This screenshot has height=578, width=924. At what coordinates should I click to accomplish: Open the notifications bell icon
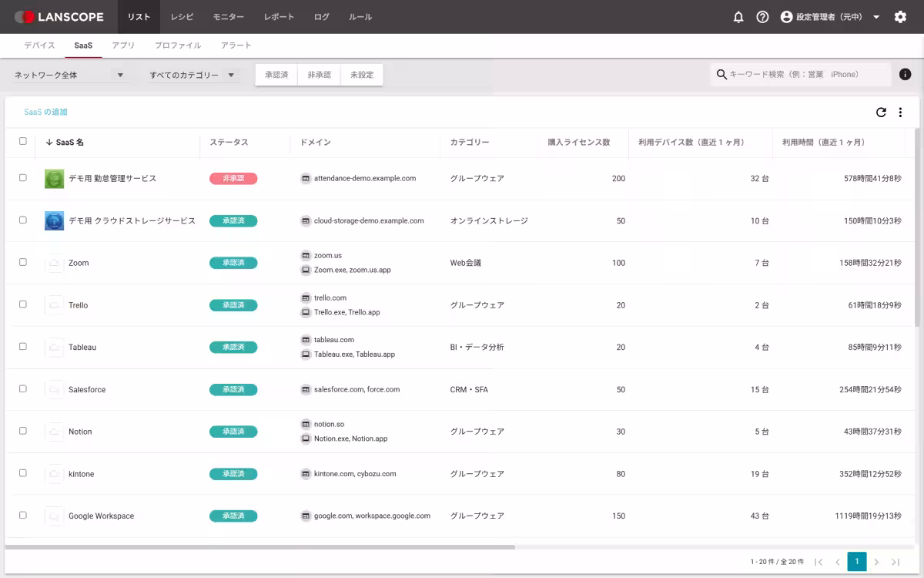pos(738,17)
